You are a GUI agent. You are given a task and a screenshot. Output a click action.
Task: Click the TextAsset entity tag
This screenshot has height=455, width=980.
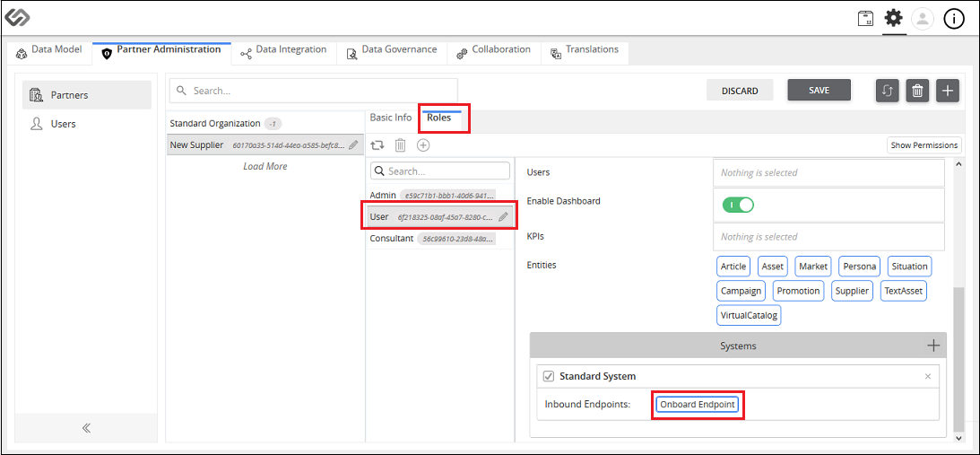[904, 291]
